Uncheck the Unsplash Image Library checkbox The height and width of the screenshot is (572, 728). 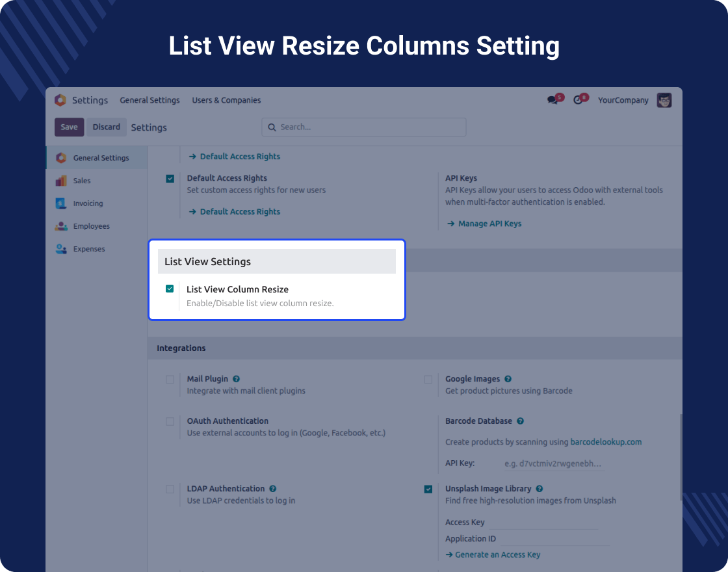pos(428,489)
